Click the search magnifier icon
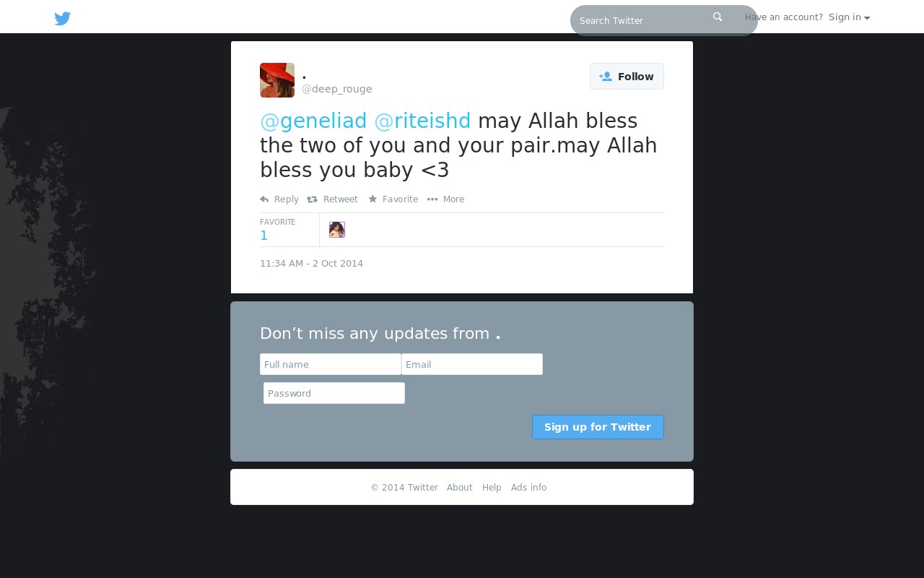Screen dimensions: 924x578 click(x=718, y=17)
